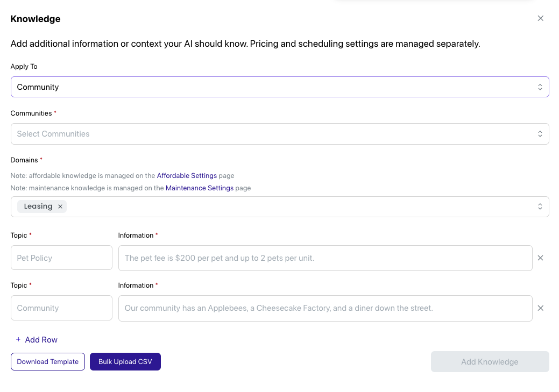
Task: Delete the Community topic row
Action: pyautogui.click(x=541, y=308)
